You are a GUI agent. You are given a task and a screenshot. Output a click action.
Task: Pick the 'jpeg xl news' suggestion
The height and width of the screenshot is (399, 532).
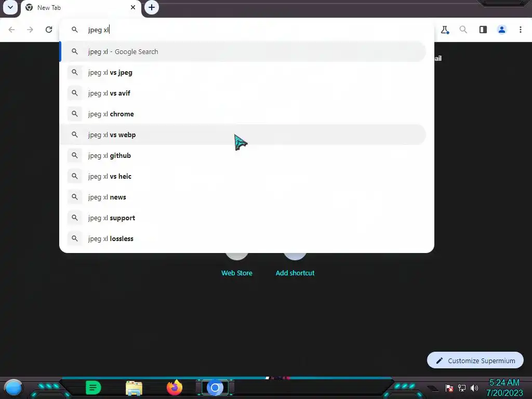pos(243,197)
